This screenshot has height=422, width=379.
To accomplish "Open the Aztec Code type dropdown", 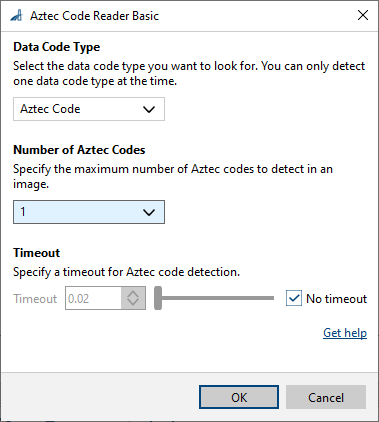I will point(89,109).
